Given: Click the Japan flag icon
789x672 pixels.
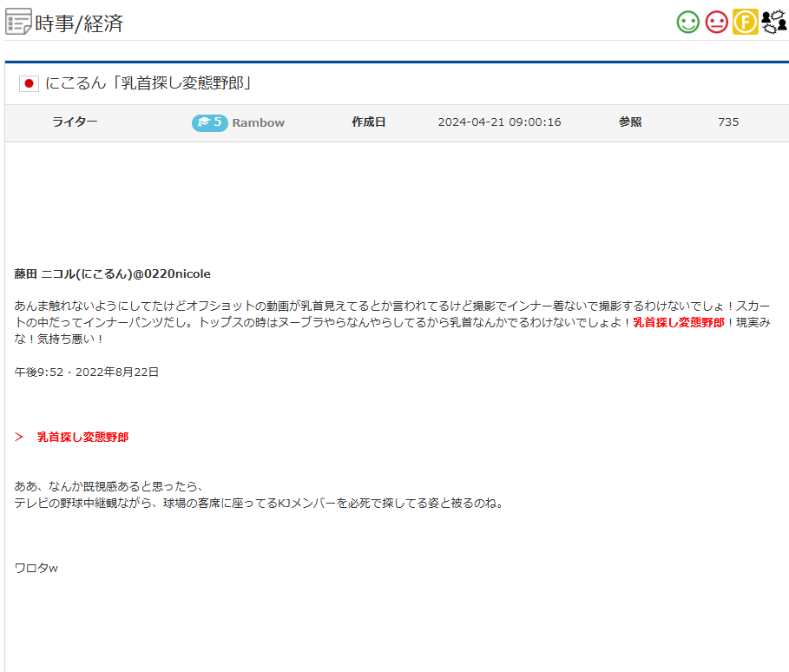Looking at the screenshot, I should pos(29,84).
